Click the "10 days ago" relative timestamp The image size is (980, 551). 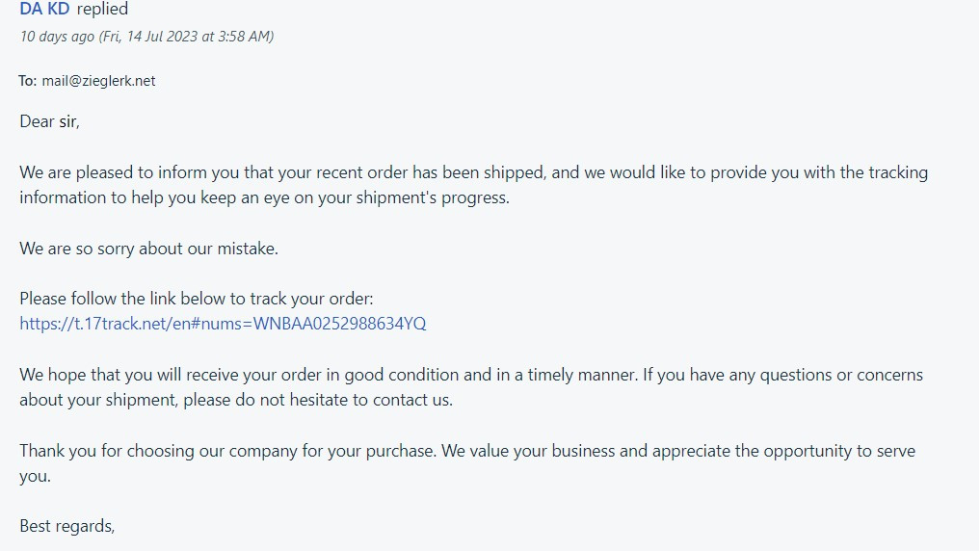coord(57,37)
